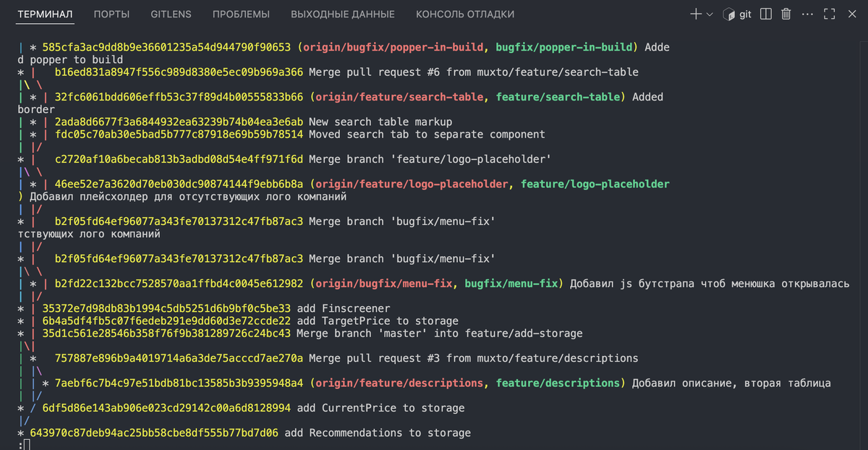Create a new terminal with the plus icon
Screen dimensions: 868x450
pos(696,14)
